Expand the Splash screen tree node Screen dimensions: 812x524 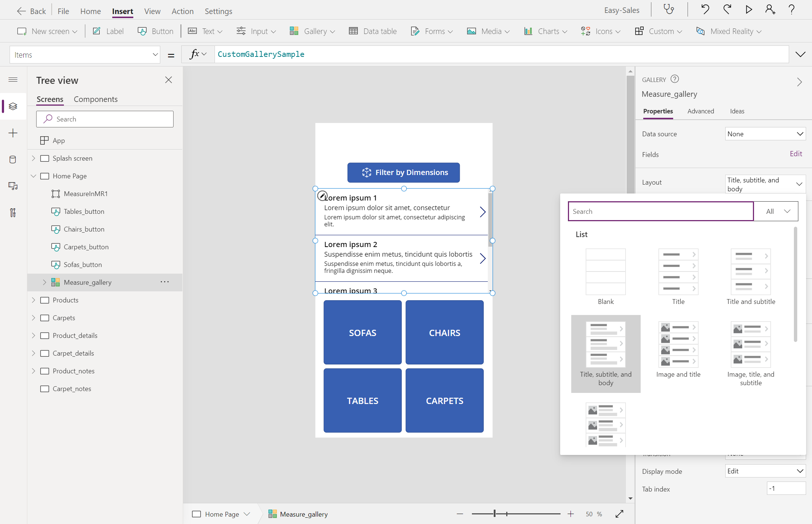click(34, 158)
